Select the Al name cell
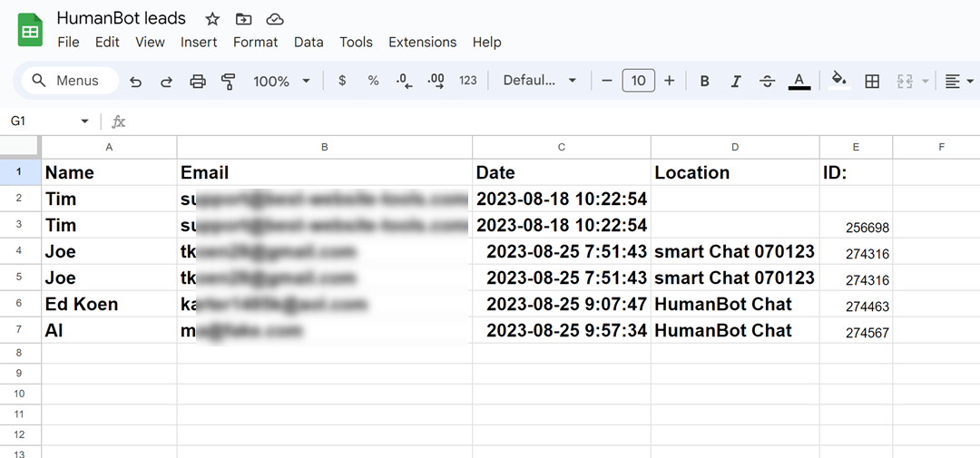 (110, 330)
